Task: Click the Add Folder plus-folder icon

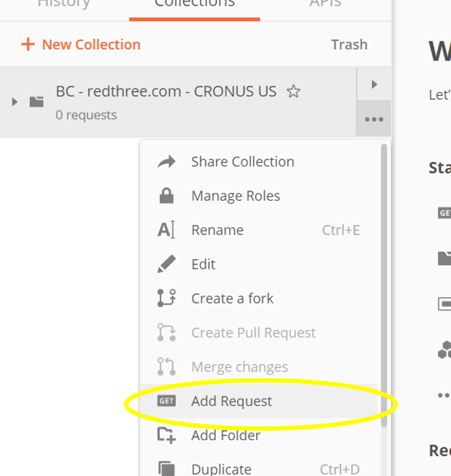Action: point(166,435)
